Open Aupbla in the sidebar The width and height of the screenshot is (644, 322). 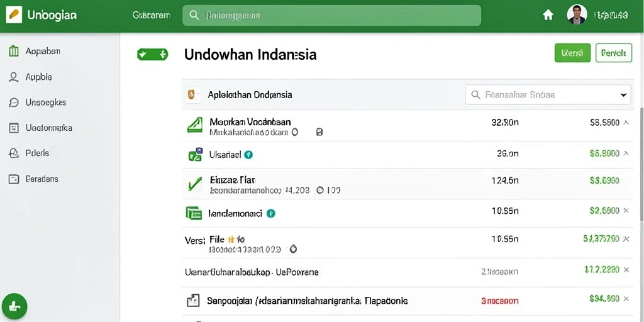[x=38, y=77]
